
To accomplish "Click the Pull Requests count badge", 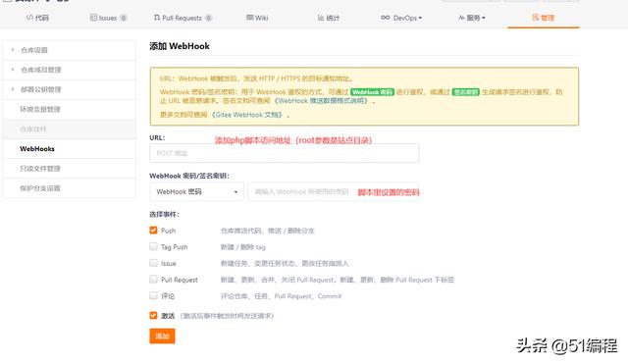I will coord(208,18).
